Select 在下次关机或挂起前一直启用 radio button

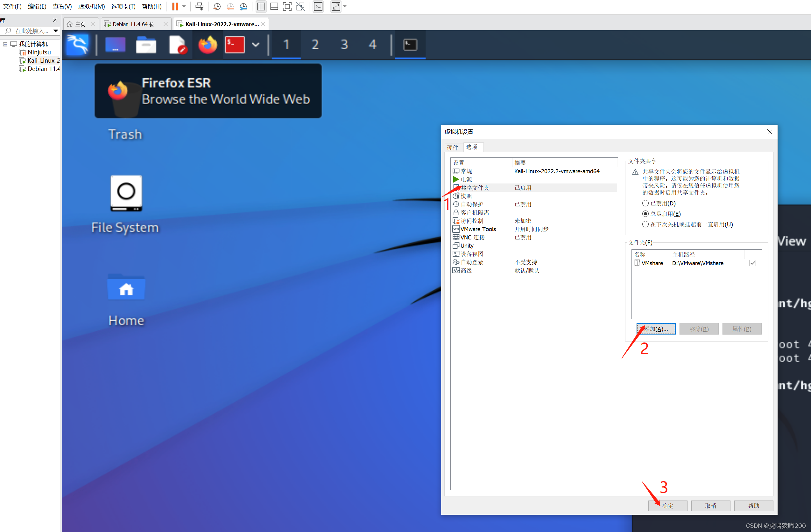tap(645, 224)
